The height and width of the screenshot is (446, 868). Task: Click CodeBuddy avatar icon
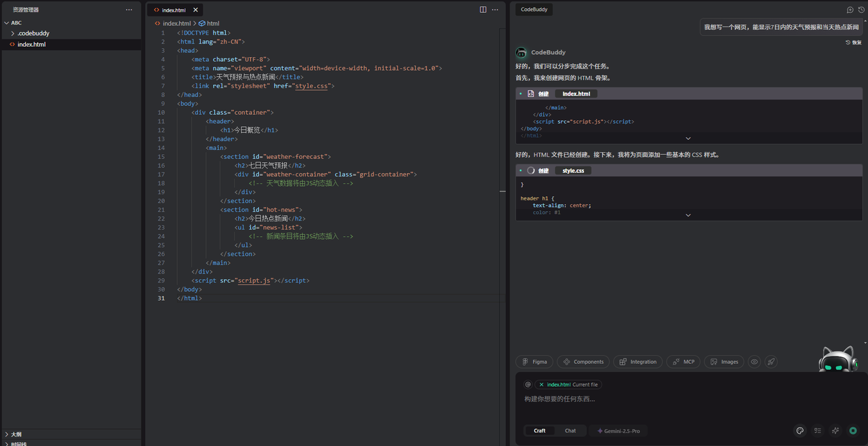coord(521,52)
